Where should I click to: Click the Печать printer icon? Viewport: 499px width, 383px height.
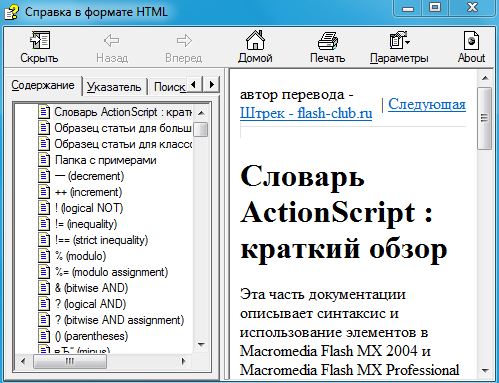(328, 41)
